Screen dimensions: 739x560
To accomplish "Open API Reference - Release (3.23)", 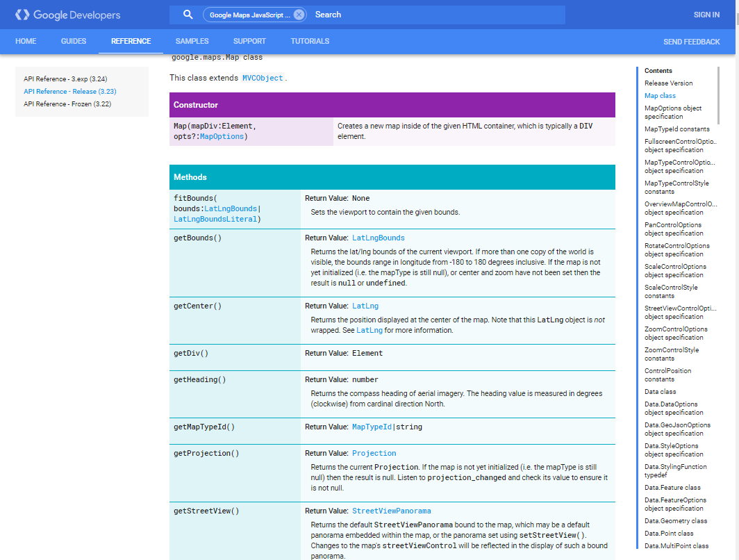I will (69, 92).
